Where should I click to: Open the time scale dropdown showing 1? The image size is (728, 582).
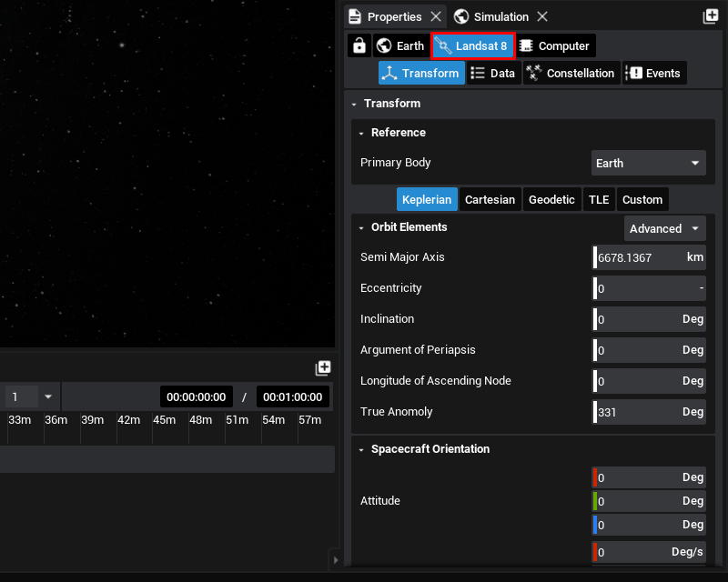(48, 396)
